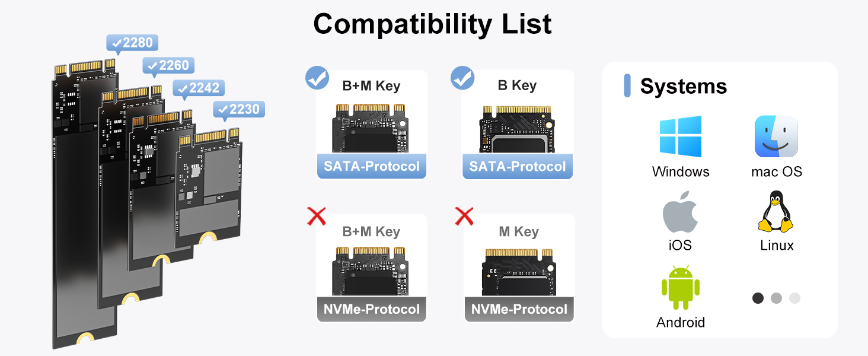Screen dimensions: 868x356
Task: Click the lightest pagination dot
Action: (794, 298)
